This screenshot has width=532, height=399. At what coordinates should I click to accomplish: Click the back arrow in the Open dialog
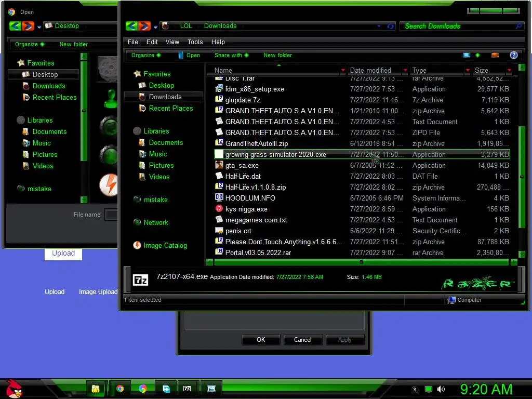pos(15,26)
